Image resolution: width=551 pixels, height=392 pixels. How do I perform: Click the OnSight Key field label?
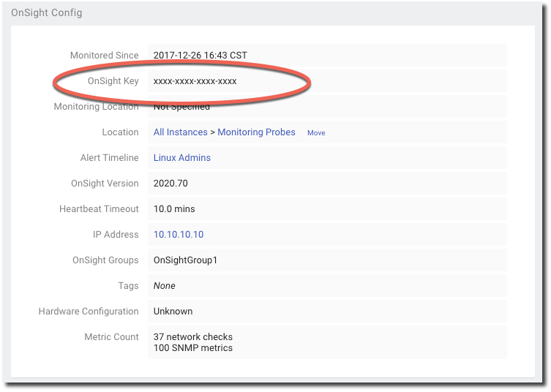[113, 81]
